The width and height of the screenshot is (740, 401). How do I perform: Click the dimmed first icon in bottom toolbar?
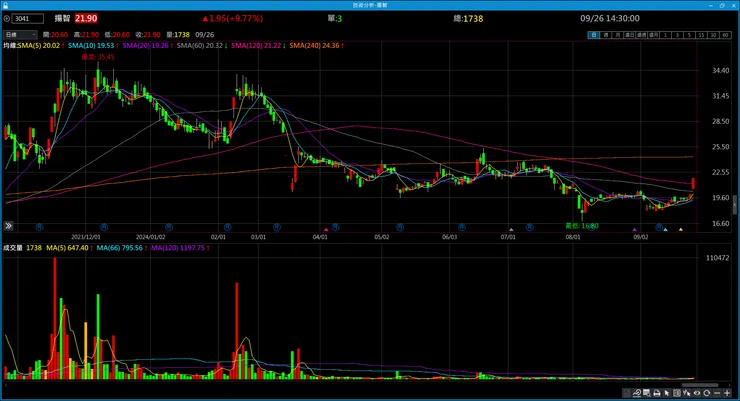coord(627,393)
